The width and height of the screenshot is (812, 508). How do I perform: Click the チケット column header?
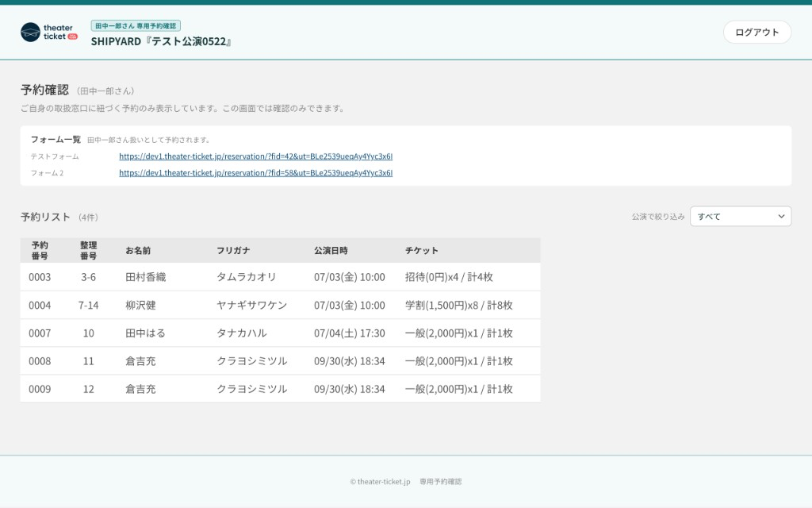click(422, 250)
